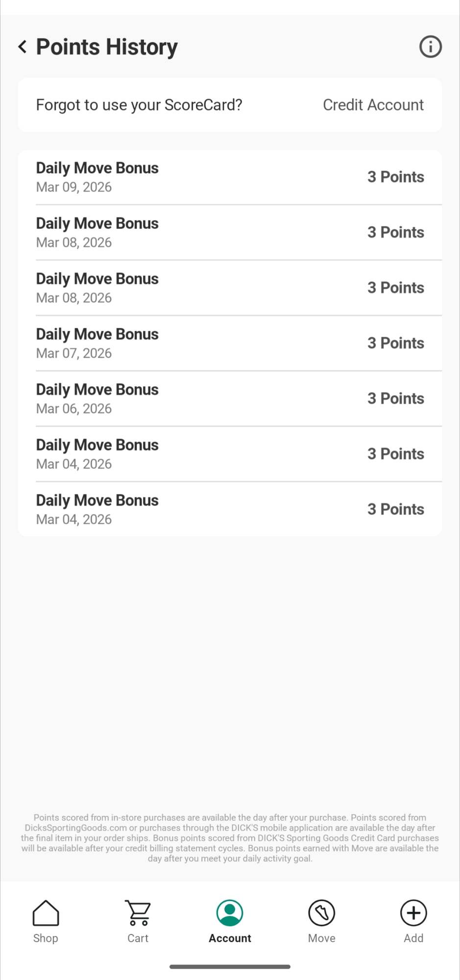Click the Credit Account link
This screenshot has width=460, height=980.
373,105
